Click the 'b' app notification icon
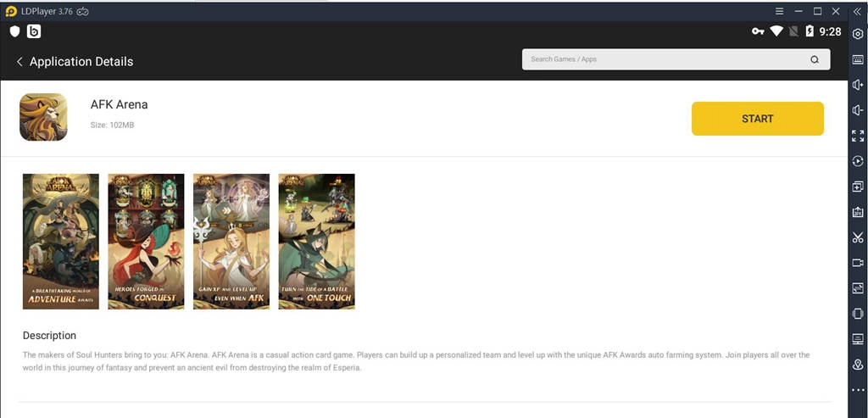The image size is (868, 418). click(x=34, y=31)
